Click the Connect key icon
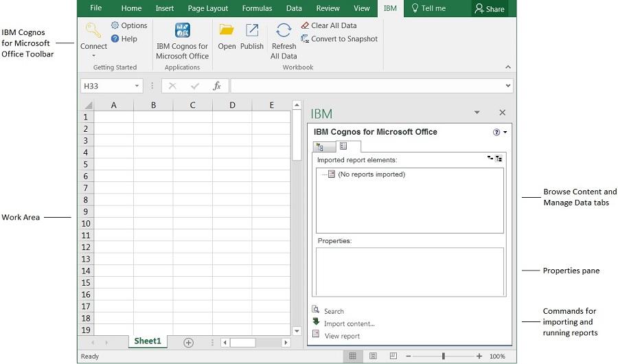 [x=93, y=30]
